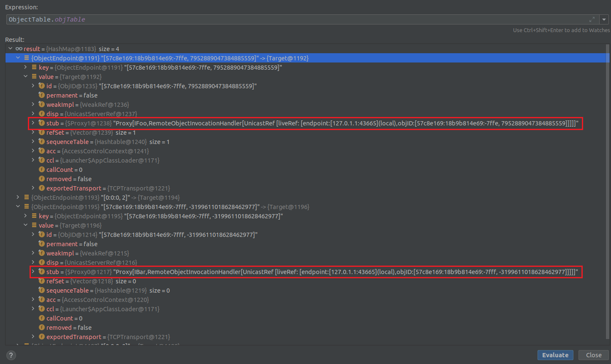Expand the key ObjectEndpoint@1191 node
This screenshot has width=611, height=364.
[25, 68]
